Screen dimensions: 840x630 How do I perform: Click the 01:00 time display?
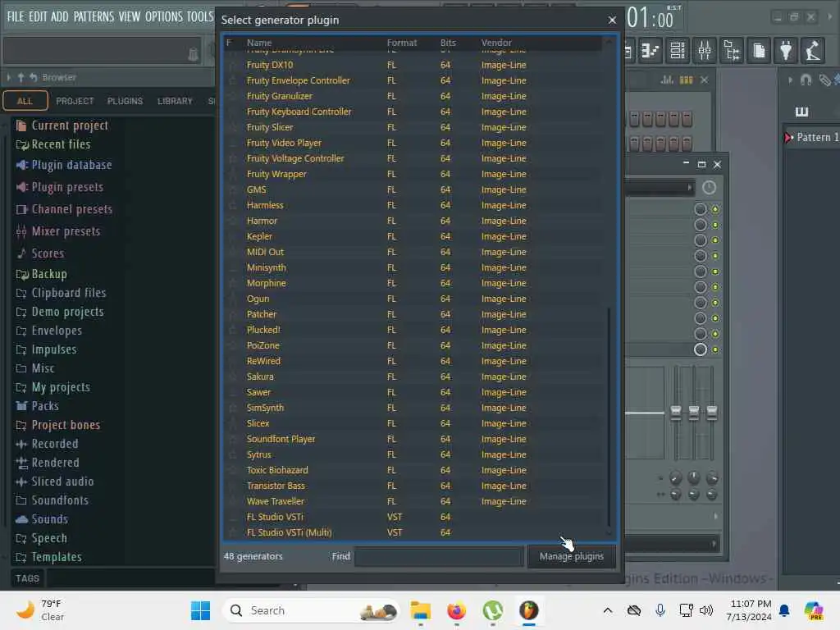[650, 19]
